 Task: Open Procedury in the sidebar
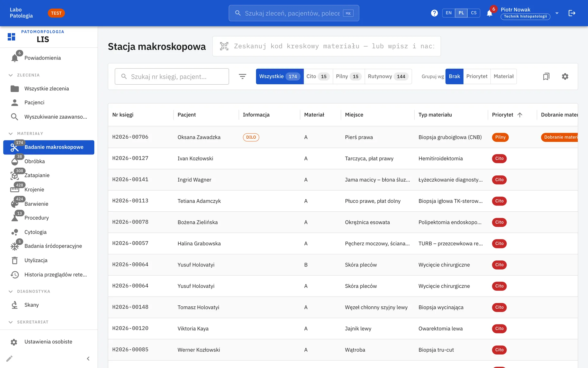coord(49,218)
